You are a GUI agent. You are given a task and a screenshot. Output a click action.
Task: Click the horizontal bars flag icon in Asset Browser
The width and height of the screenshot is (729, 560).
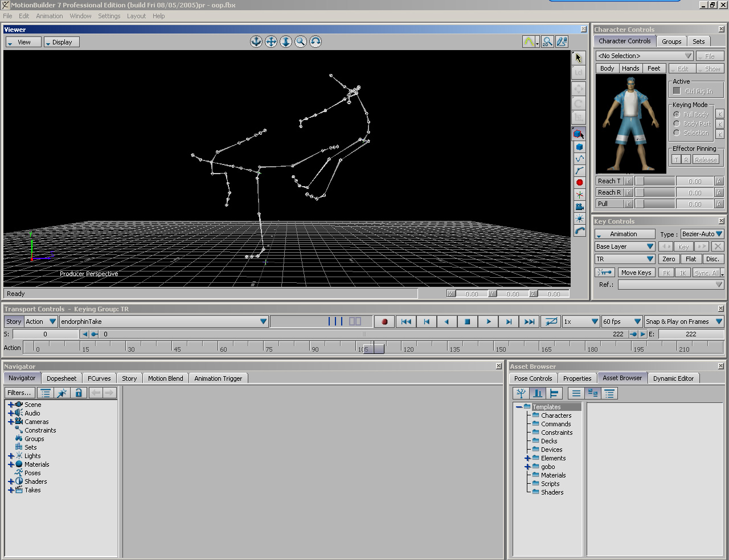pos(554,393)
